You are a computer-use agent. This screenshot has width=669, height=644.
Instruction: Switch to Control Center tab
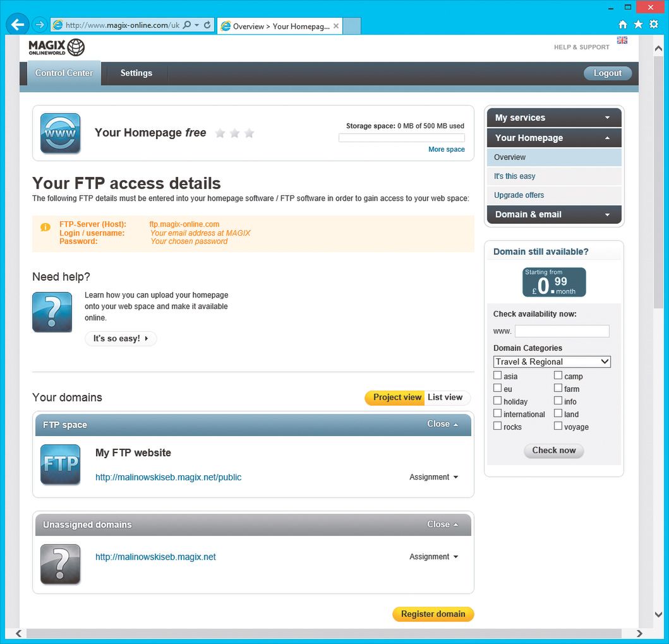click(64, 73)
